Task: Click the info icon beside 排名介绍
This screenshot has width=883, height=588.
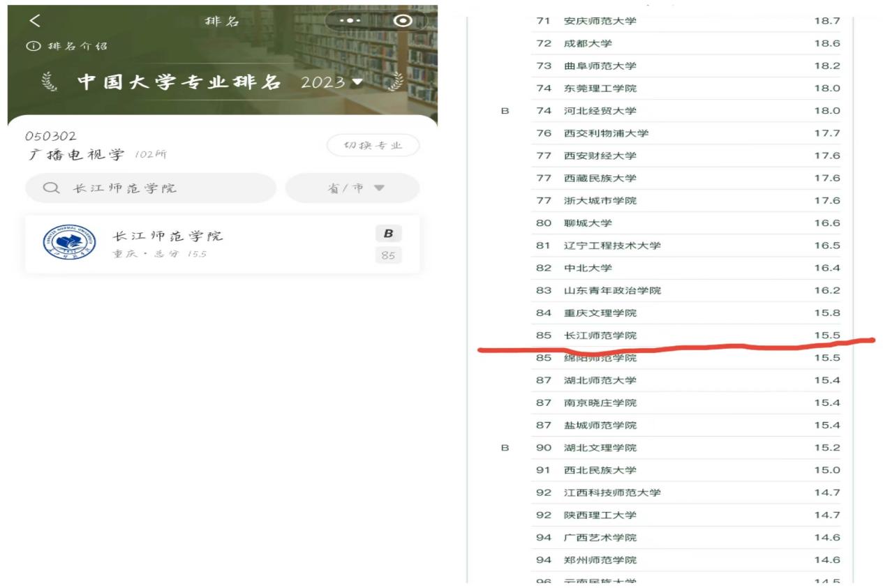Action: [30, 46]
